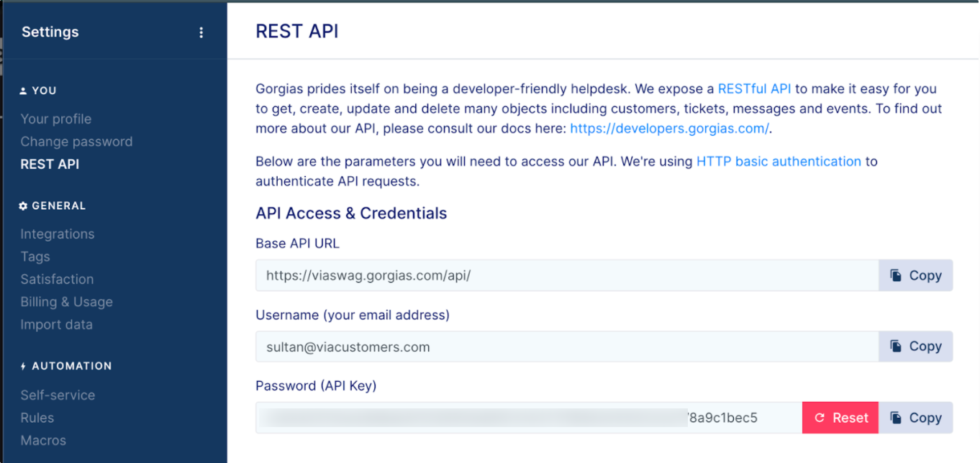
Task: Open Satisfaction settings
Action: point(57,279)
